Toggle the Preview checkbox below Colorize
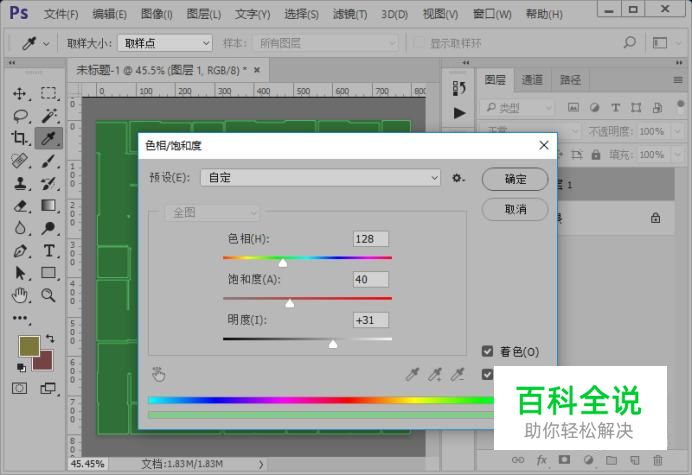 click(487, 374)
